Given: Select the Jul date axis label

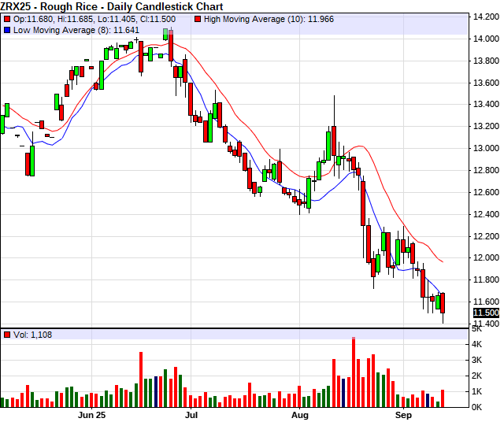Looking at the screenshot, I should click(x=191, y=413).
